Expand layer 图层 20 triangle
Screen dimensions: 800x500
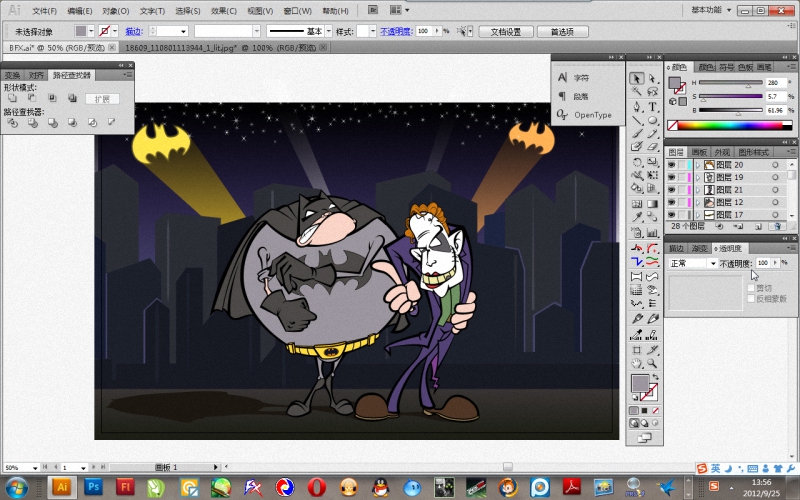(698, 165)
